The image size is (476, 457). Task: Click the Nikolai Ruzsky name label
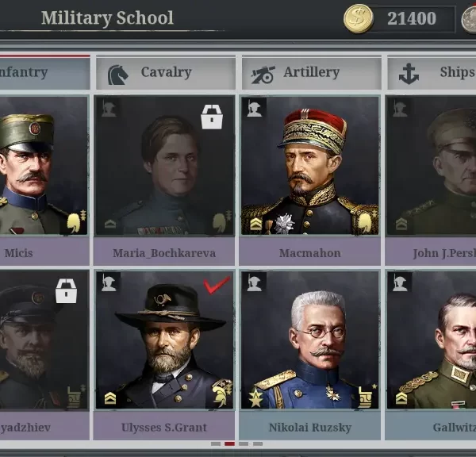click(x=310, y=427)
